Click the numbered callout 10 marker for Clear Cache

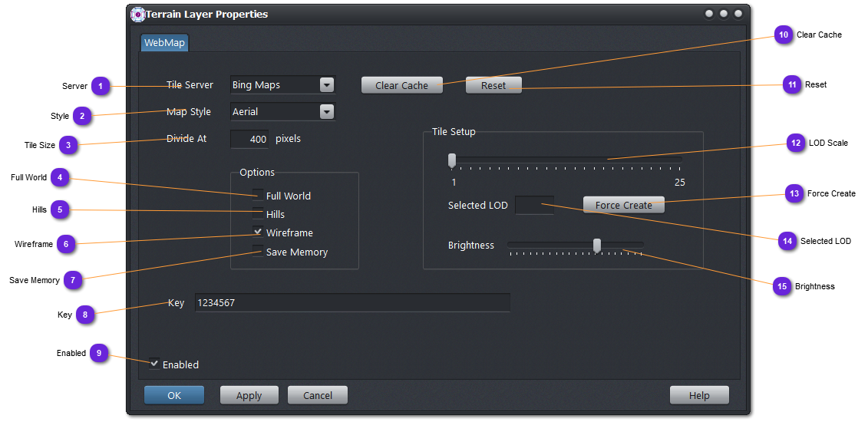click(x=783, y=35)
